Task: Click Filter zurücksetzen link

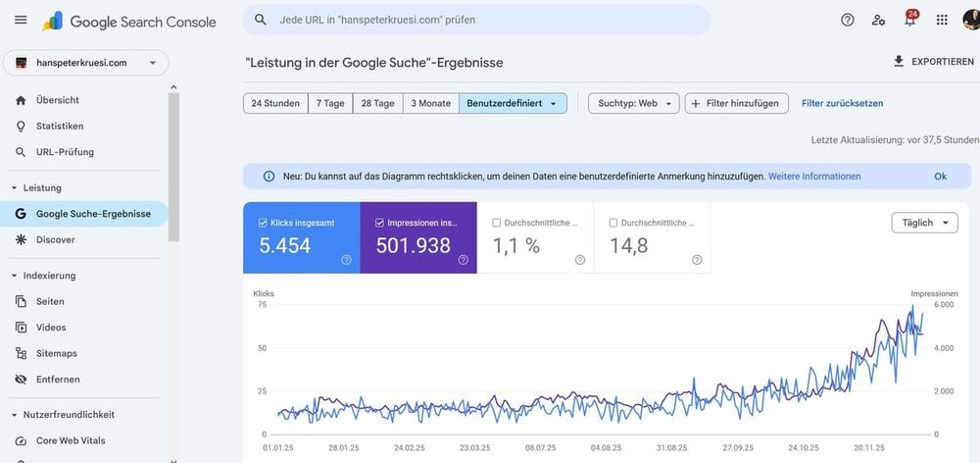Action: pos(843,103)
